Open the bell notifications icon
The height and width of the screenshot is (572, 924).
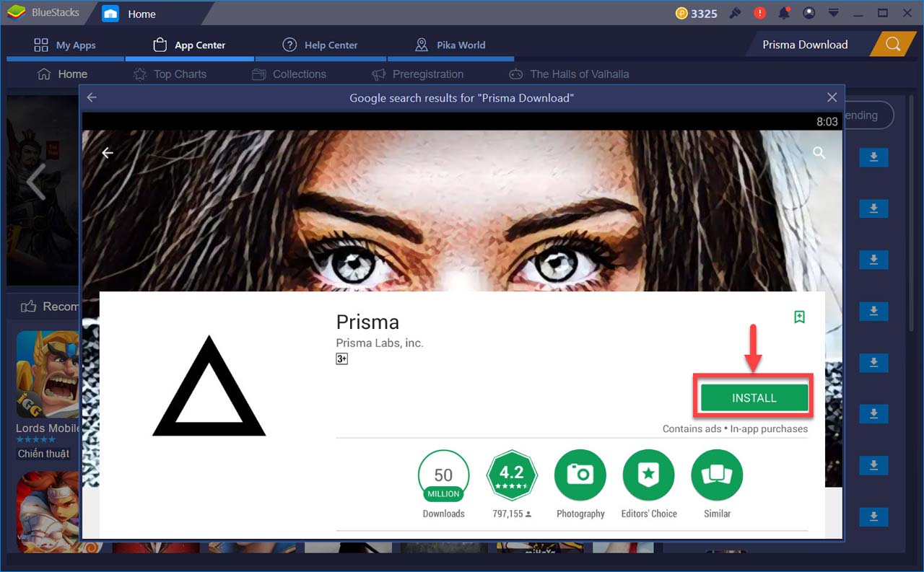click(784, 13)
